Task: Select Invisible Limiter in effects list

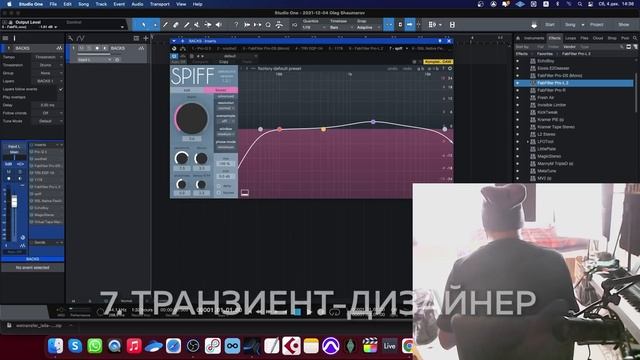Action: tap(551, 105)
